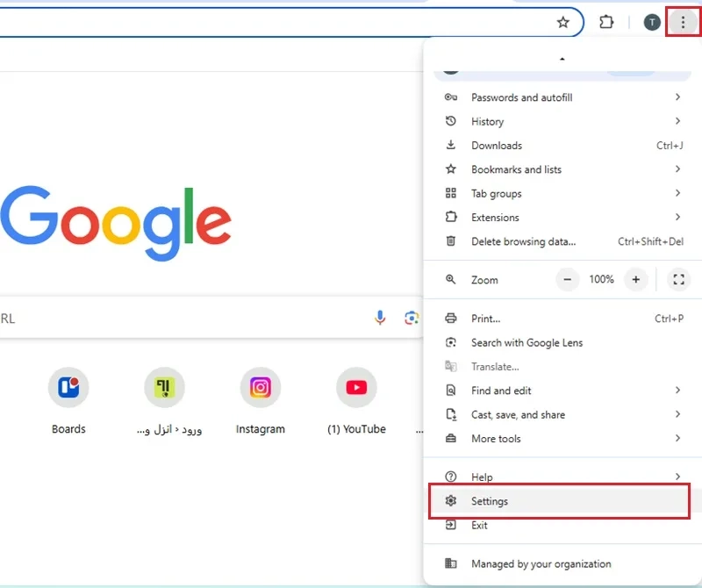Bookmark this page using the star icon
This screenshot has height=588, width=702.
pyautogui.click(x=562, y=22)
